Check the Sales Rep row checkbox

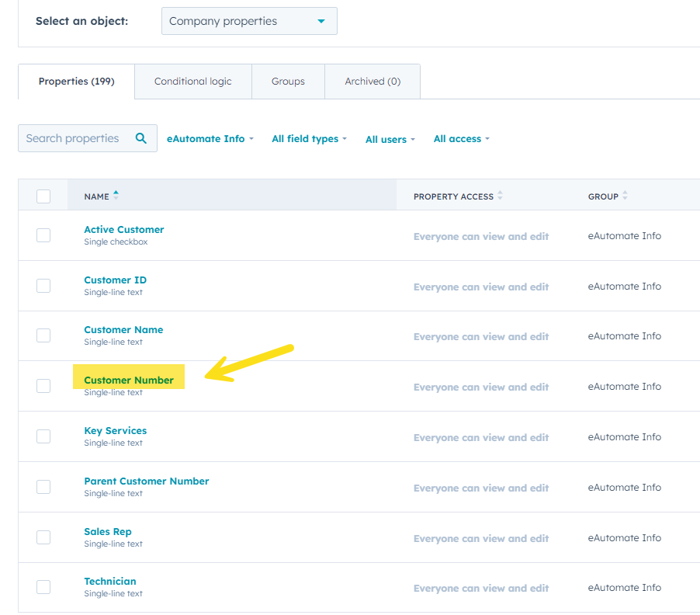pyautogui.click(x=43, y=537)
